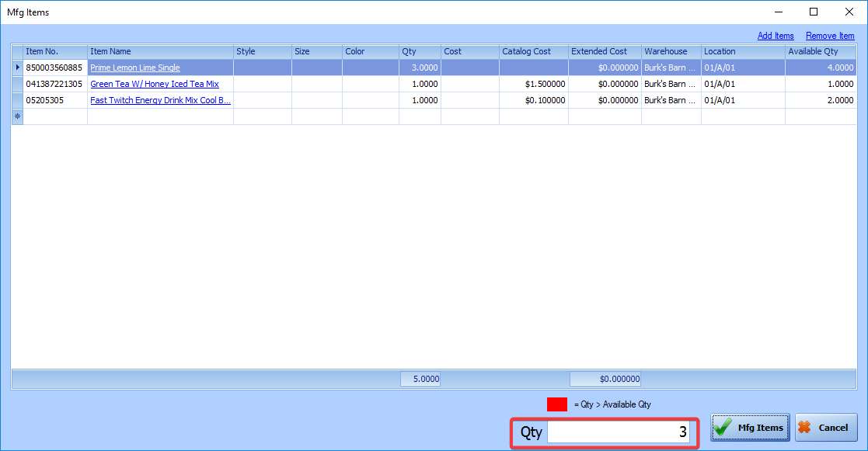Click the Catalog Cost column header
Screen dimensions: 868x451
pyautogui.click(x=533, y=51)
